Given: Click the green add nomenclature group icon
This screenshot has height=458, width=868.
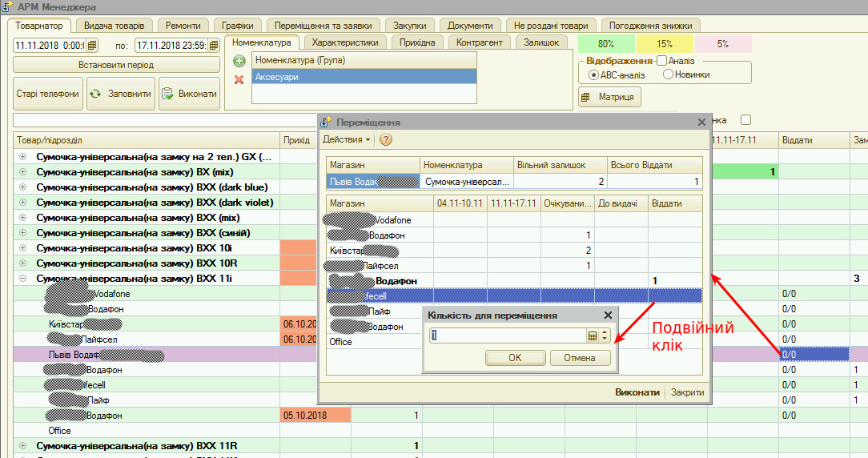Looking at the screenshot, I should coord(239,61).
